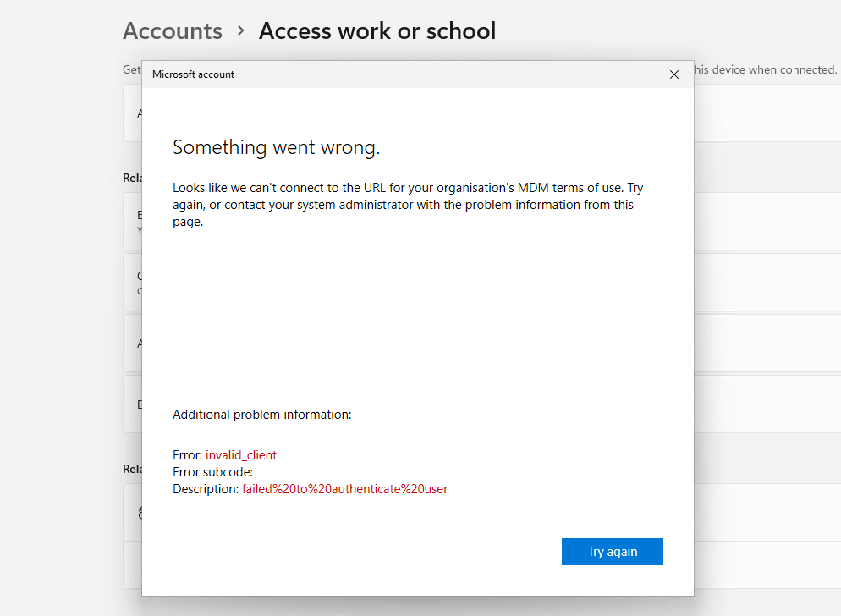
Task: Click the 'his device when connected' description text
Action: tap(766, 69)
